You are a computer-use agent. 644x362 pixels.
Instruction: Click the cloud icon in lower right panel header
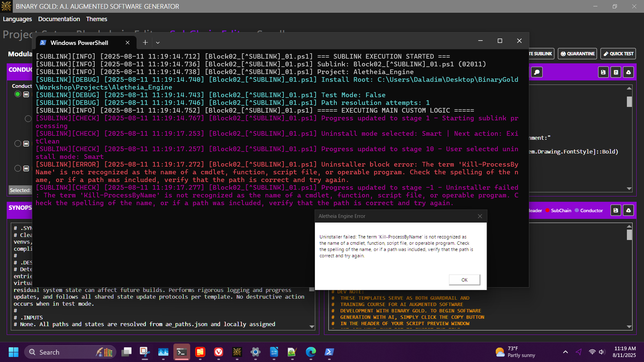pyautogui.click(x=628, y=210)
